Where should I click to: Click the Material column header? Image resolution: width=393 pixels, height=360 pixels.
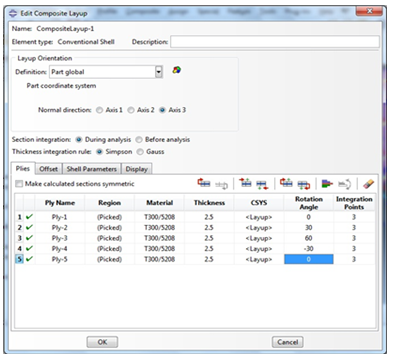tap(159, 203)
